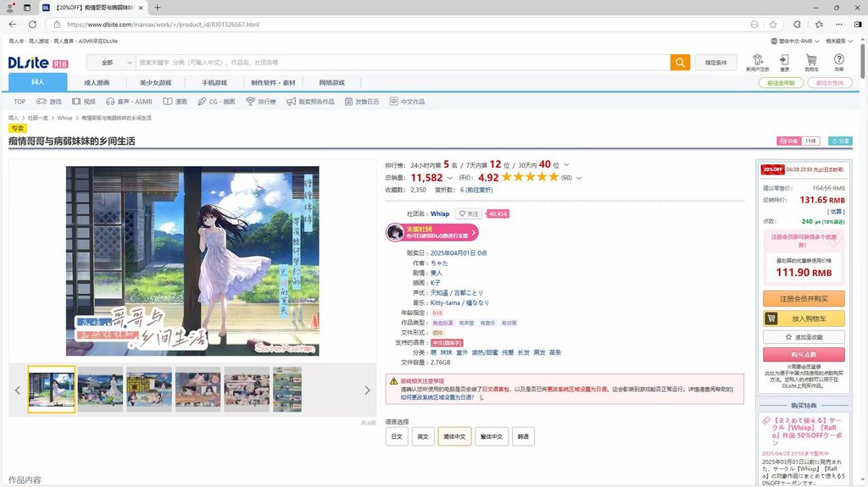Switch to the 制作软件・素材 tab
This screenshot has width=868, height=487.
pyautogui.click(x=274, y=82)
